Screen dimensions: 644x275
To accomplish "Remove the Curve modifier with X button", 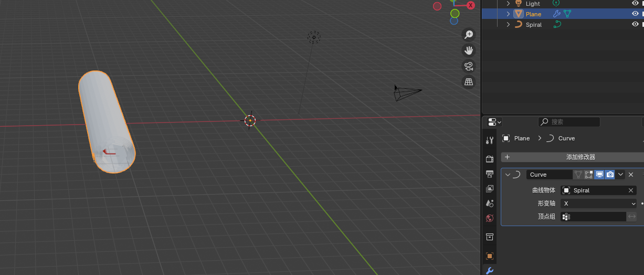I will pos(631,175).
